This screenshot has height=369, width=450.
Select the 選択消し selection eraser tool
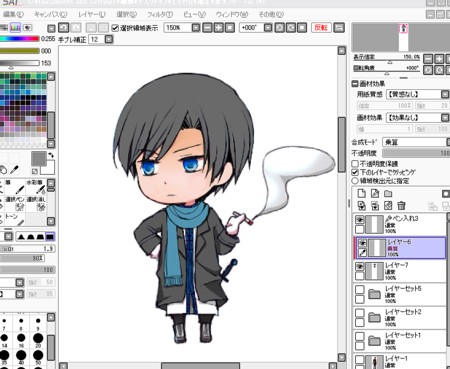pos(36,204)
